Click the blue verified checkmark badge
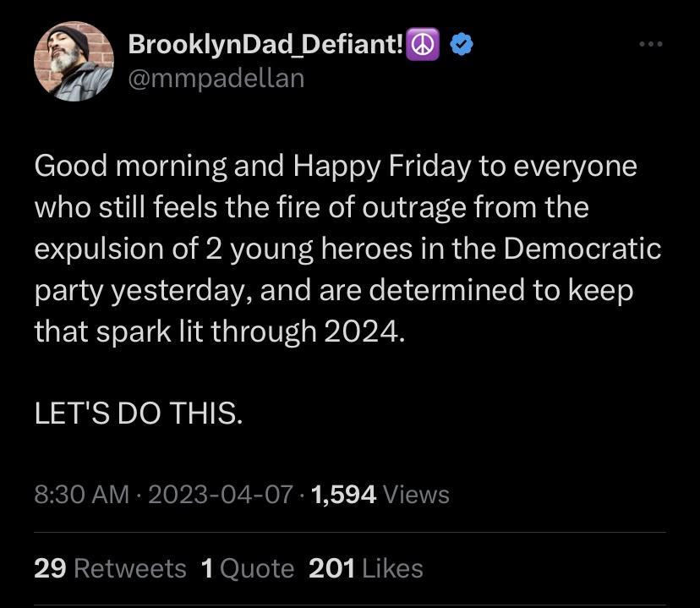The image size is (700, 608). (x=461, y=46)
